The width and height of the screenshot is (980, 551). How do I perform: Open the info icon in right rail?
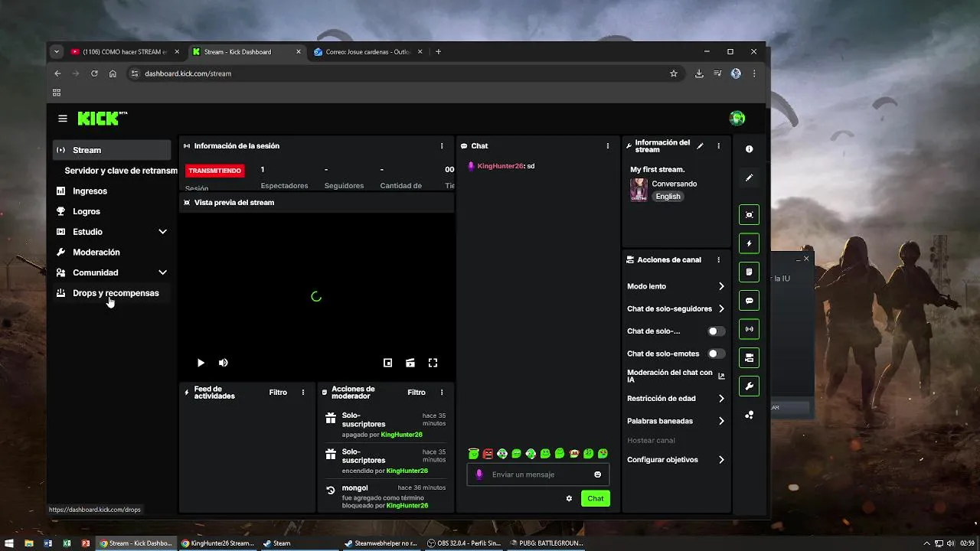[750, 149]
